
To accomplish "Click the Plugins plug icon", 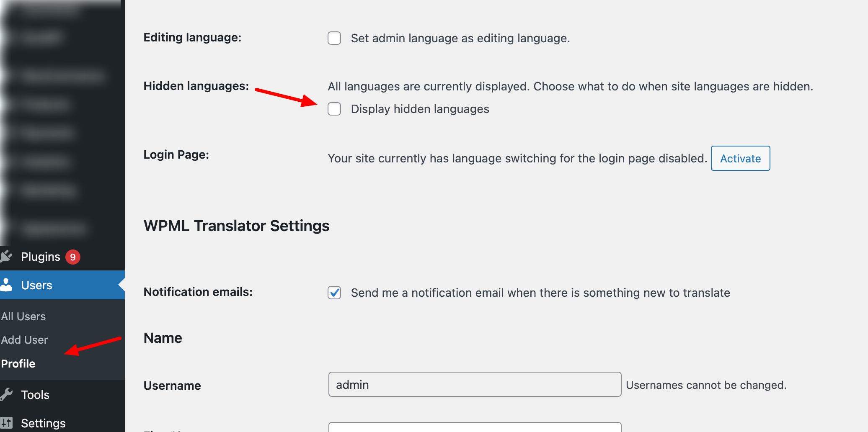I will coord(7,256).
